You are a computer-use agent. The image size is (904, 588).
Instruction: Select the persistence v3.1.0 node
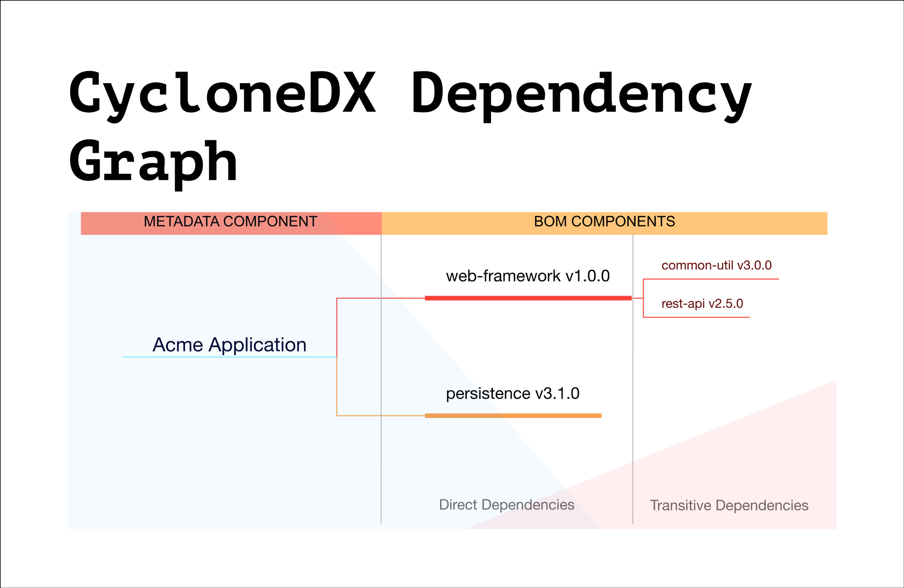coord(512,394)
